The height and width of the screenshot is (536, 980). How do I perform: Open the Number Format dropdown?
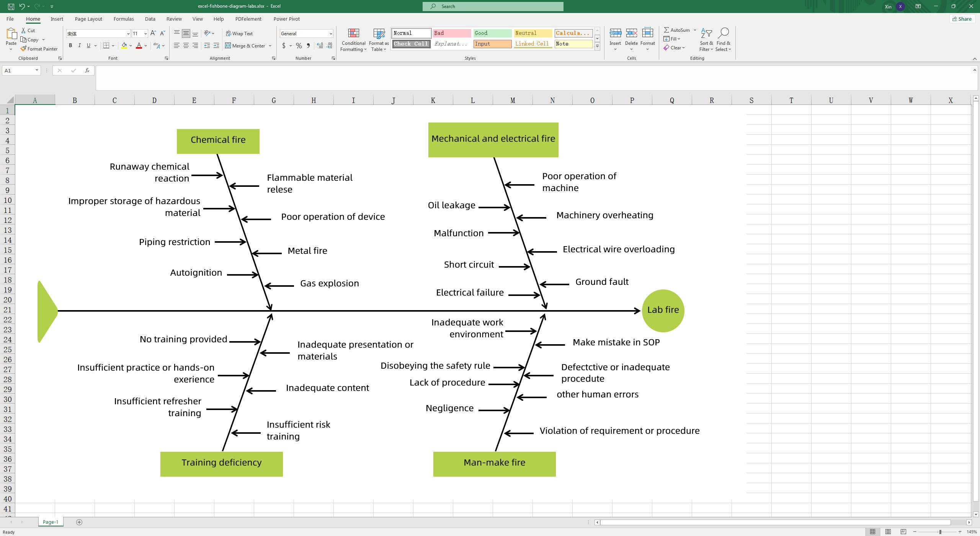click(x=330, y=33)
